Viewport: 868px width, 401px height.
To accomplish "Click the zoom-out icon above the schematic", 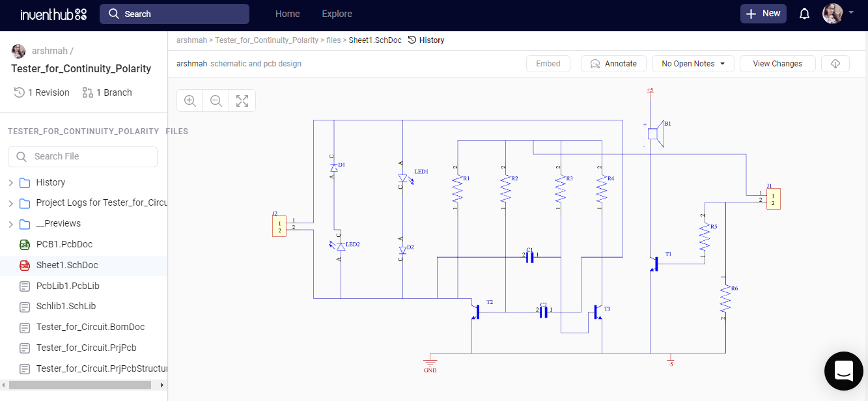I will 216,100.
